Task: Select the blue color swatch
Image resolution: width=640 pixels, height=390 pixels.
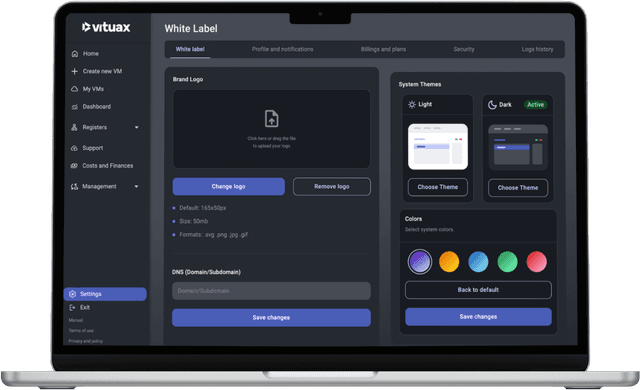Action: point(478,261)
